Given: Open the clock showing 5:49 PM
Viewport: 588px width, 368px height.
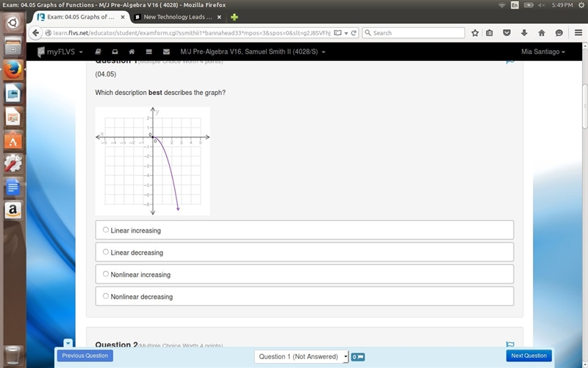Looking at the screenshot, I should coord(562,5).
